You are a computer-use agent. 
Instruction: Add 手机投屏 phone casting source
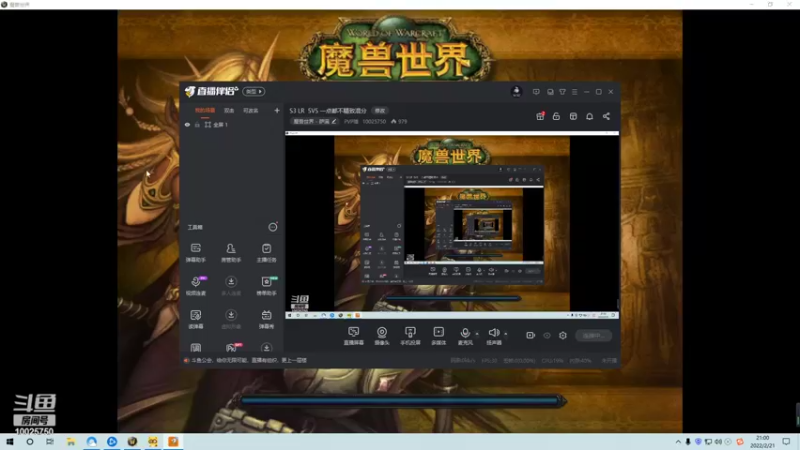pyautogui.click(x=410, y=336)
